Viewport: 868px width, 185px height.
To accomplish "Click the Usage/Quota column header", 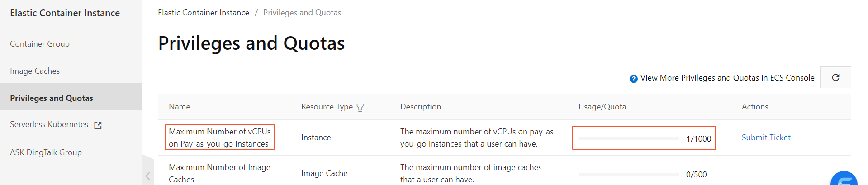I will click(602, 107).
